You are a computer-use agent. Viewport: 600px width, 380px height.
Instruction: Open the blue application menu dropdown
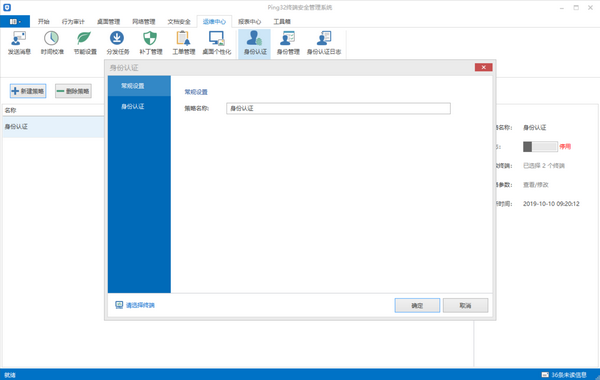pos(15,21)
